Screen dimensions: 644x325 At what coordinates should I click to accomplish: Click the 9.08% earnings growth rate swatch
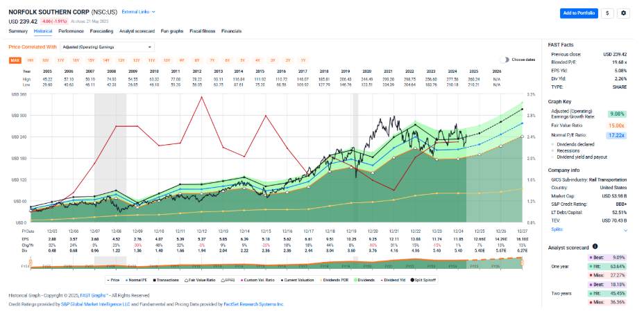point(617,114)
